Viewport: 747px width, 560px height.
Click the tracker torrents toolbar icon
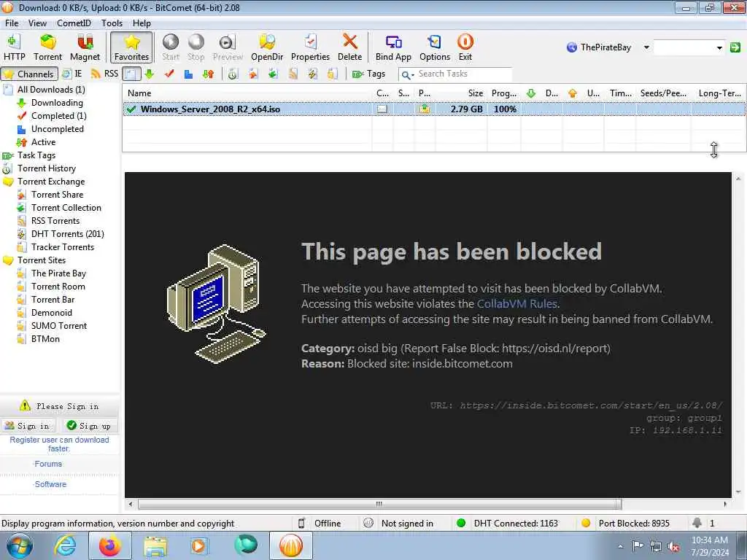coord(332,74)
